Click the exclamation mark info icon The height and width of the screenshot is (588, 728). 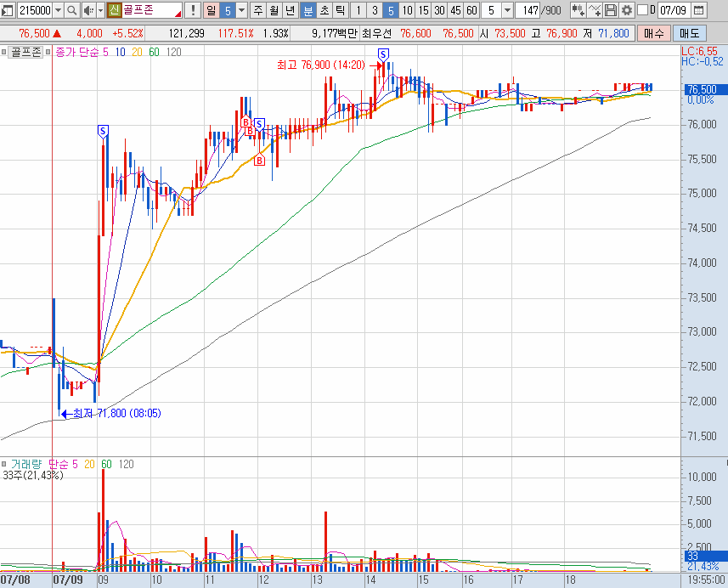click(x=194, y=10)
